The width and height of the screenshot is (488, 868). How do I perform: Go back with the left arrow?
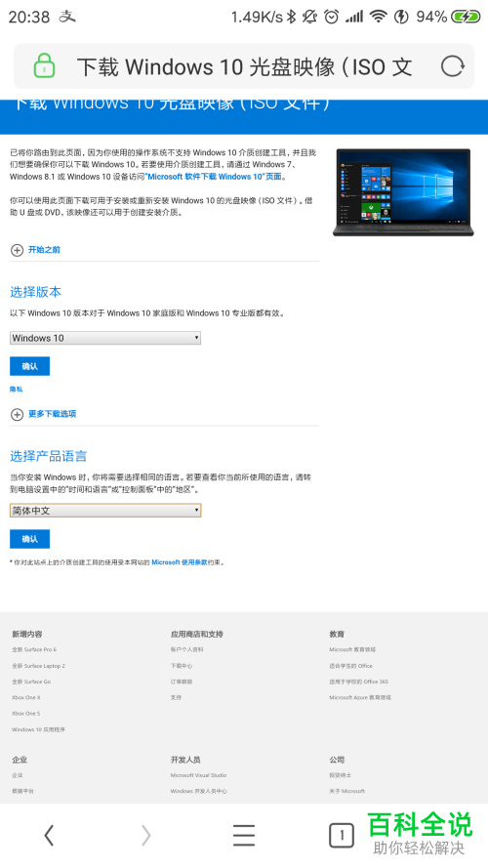[x=49, y=835]
